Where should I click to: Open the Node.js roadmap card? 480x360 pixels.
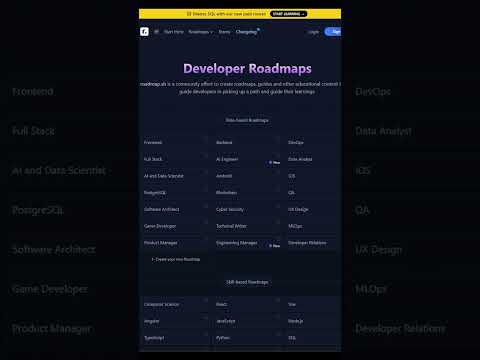pos(313,321)
